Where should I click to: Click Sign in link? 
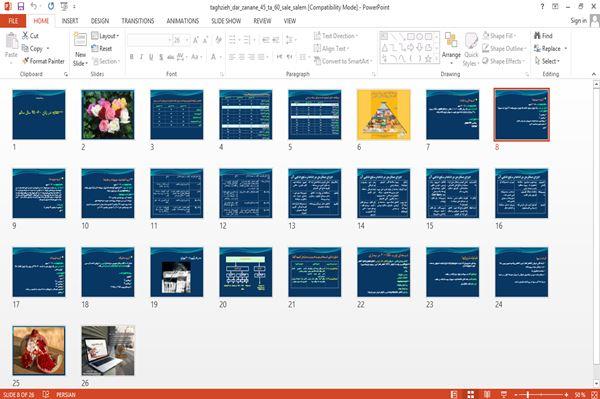click(579, 21)
